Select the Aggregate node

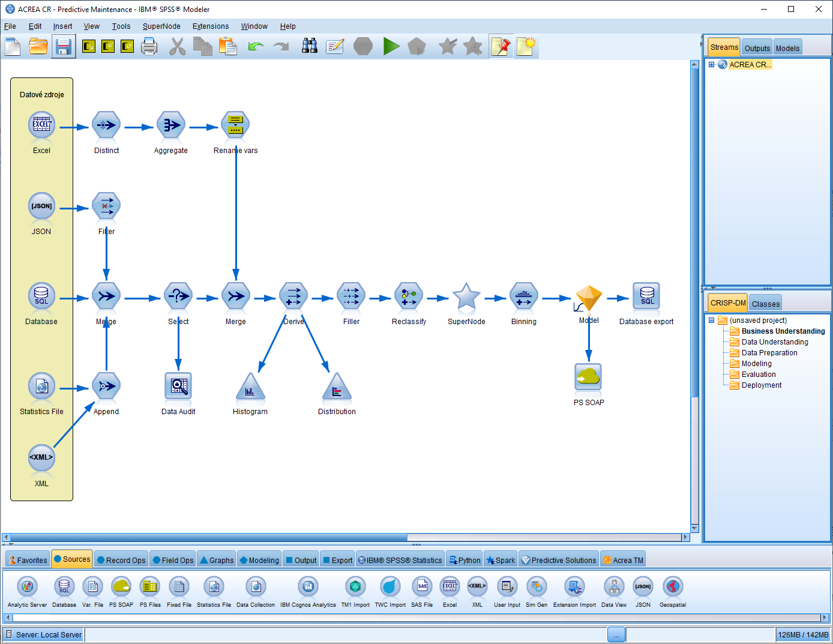pos(171,125)
